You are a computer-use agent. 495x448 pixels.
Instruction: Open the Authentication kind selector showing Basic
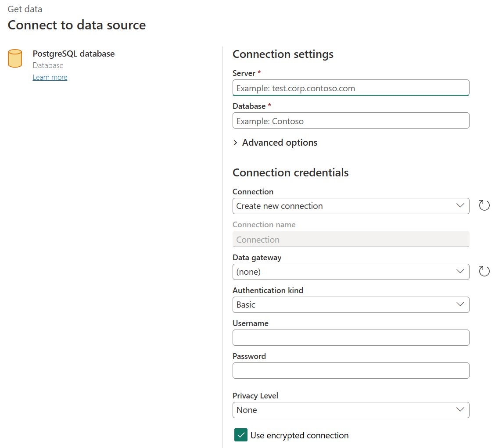click(x=351, y=305)
